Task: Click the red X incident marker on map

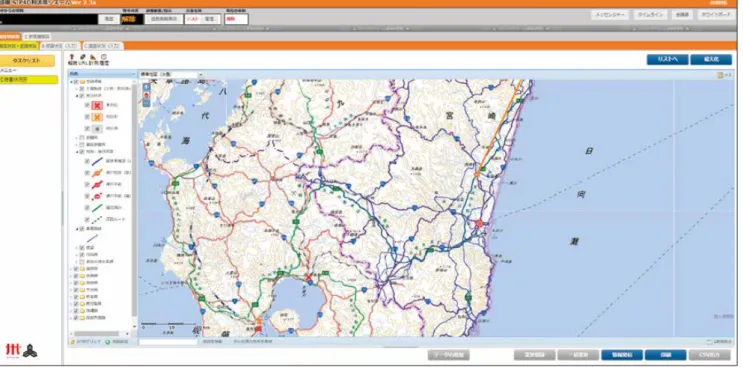Action: tap(309, 277)
